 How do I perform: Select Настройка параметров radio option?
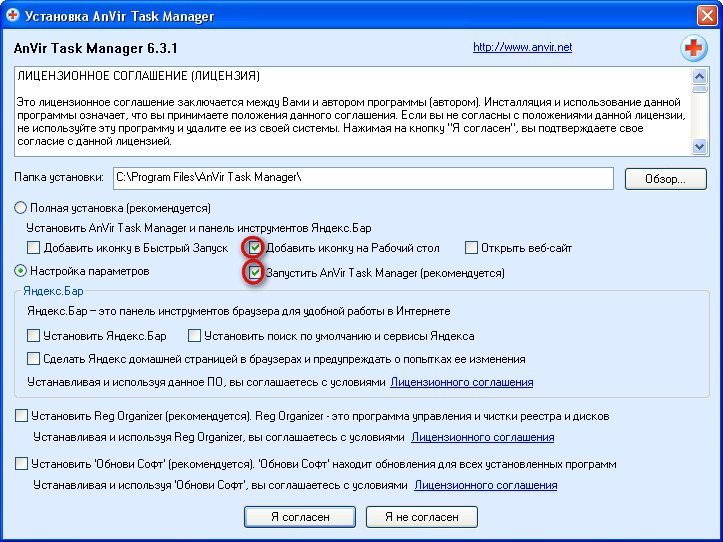click(x=20, y=271)
